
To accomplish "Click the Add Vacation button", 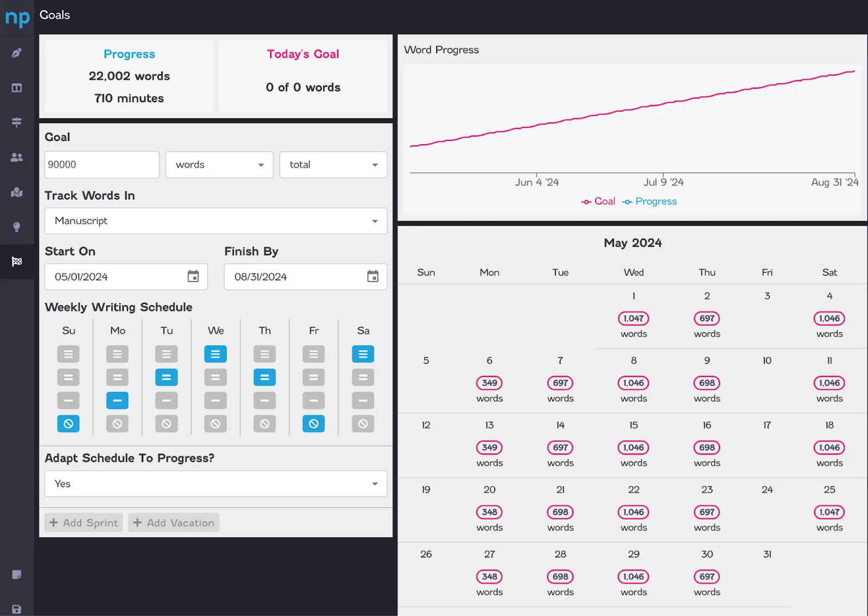I will (x=174, y=523).
